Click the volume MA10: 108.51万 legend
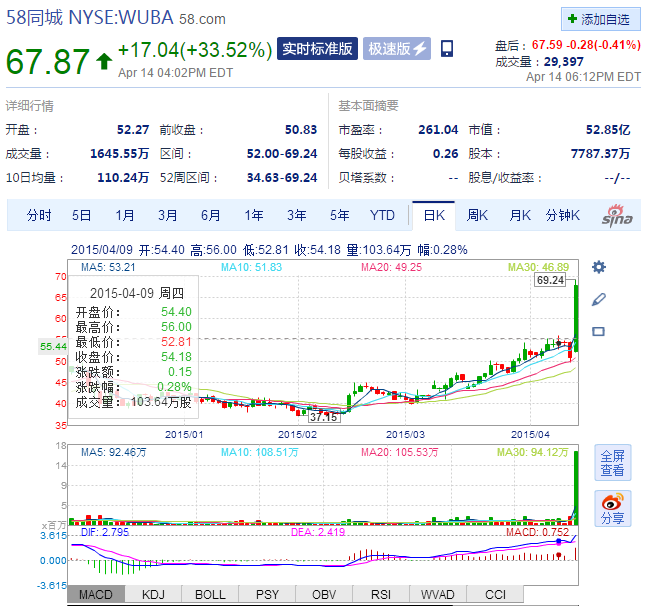 click(x=259, y=452)
